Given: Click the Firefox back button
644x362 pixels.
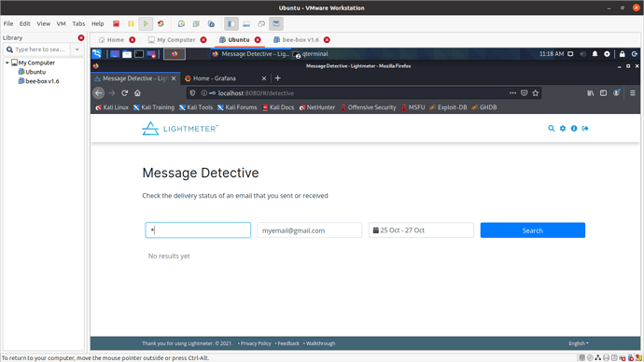Looking at the screenshot, I should [99, 93].
